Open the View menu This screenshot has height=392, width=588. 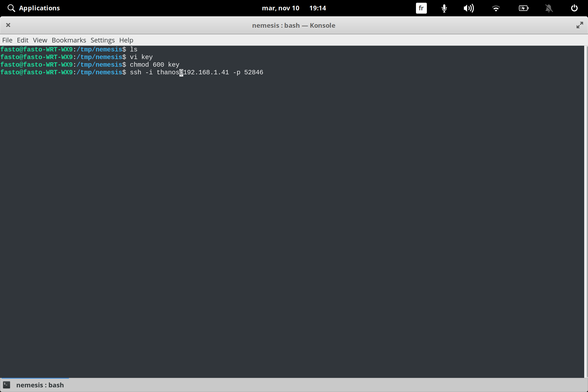coord(40,40)
